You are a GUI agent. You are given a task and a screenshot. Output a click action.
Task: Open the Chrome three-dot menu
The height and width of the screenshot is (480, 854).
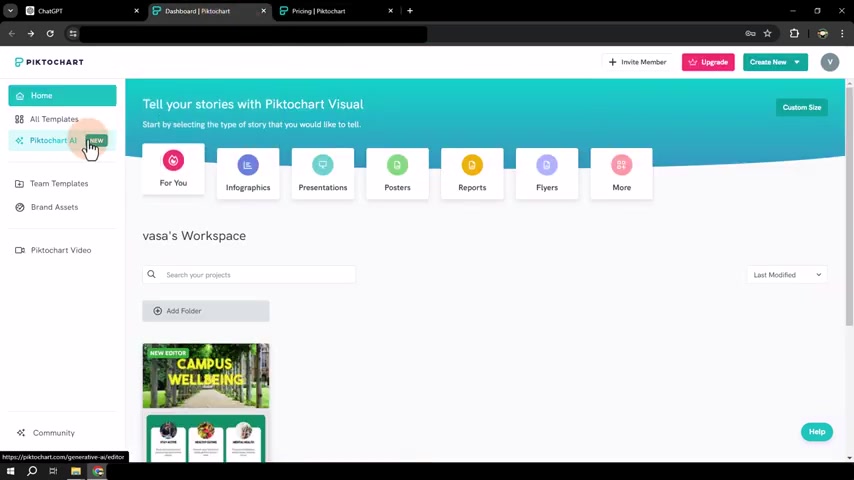tap(842, 34)
